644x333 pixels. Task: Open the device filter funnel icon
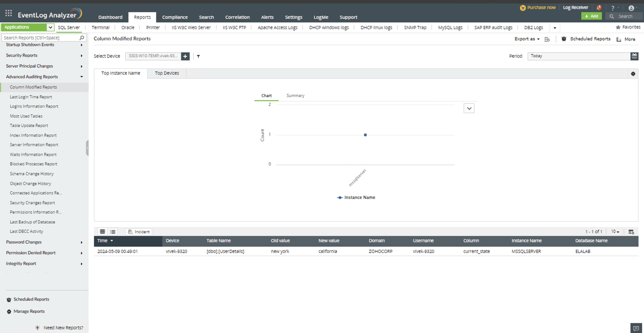(x=198, y=56)
